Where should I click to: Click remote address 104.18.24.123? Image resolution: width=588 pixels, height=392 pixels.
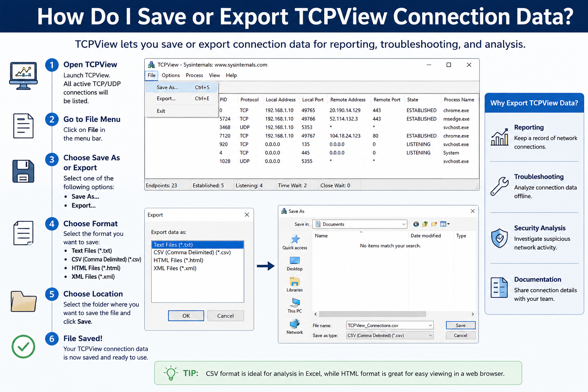pos(345,136)
